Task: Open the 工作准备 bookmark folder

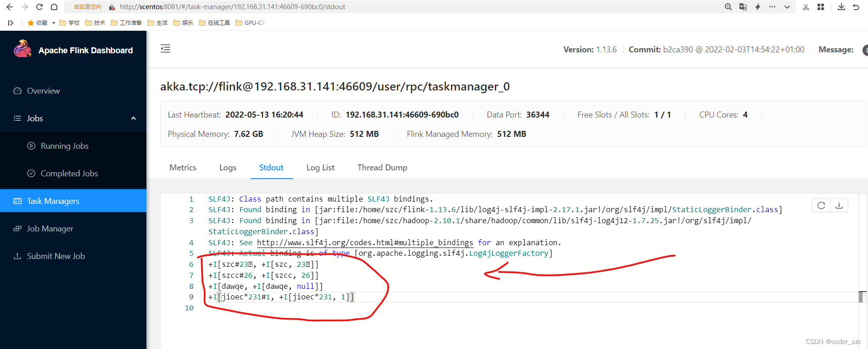Action: 126,23
